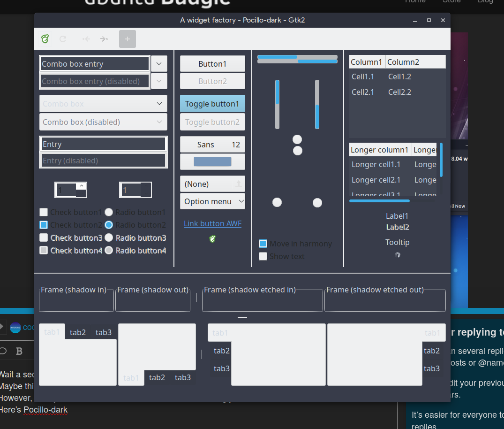Select Cell2.2 in the table

pos(399,92)
